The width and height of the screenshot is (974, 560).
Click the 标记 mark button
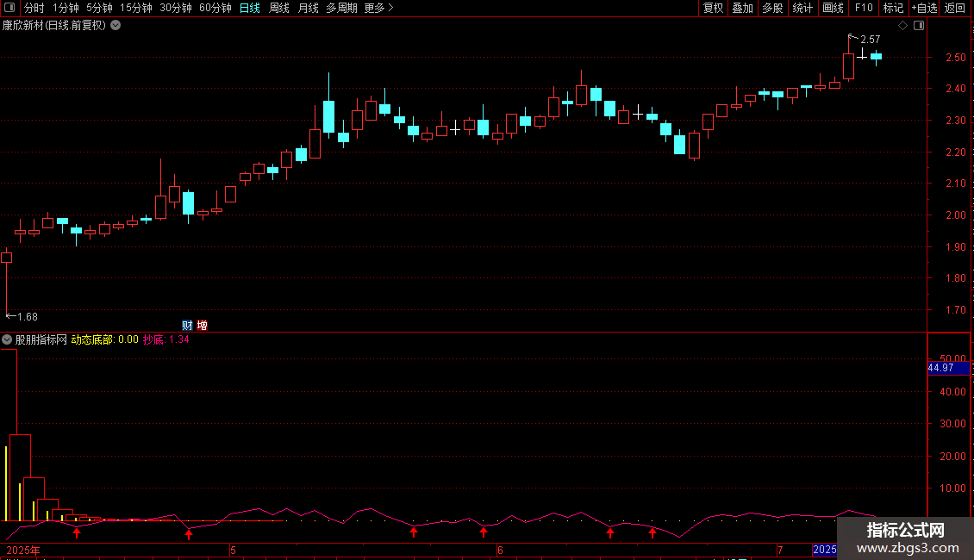click(x=893, y=8)
